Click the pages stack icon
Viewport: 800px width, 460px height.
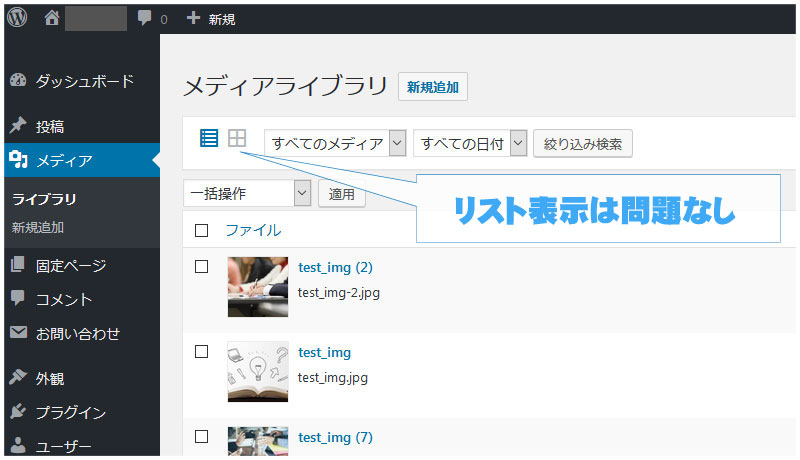(18, 264)
